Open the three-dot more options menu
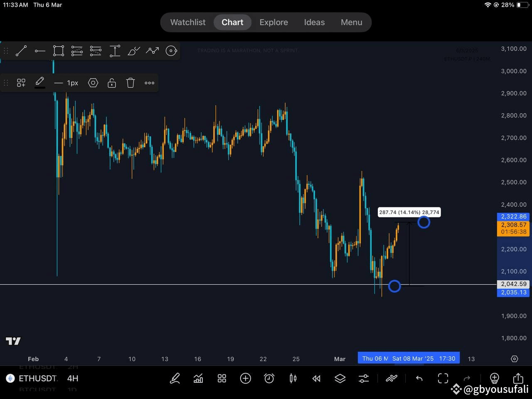 click(149, 83)
